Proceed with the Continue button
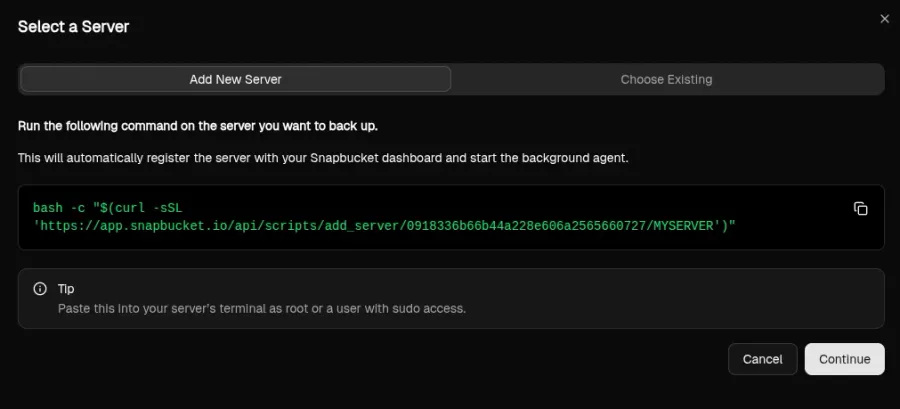The image size is (900, 409). tap(844, 359)
